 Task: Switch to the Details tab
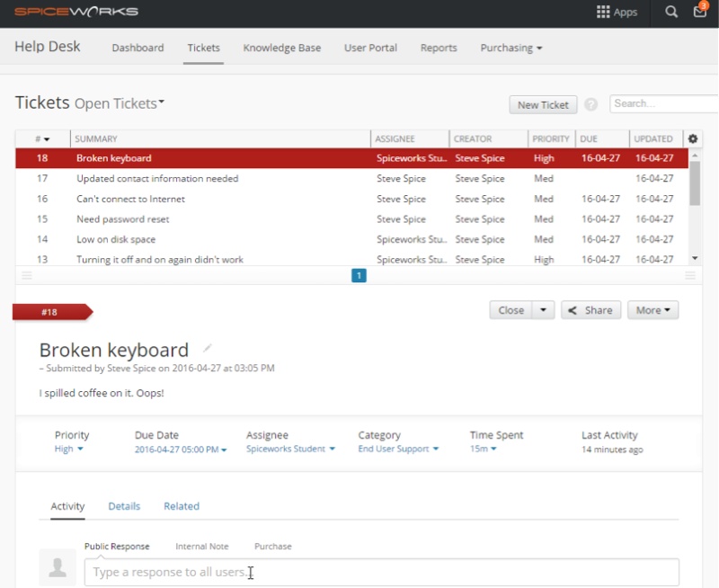(x=124, y=506)
